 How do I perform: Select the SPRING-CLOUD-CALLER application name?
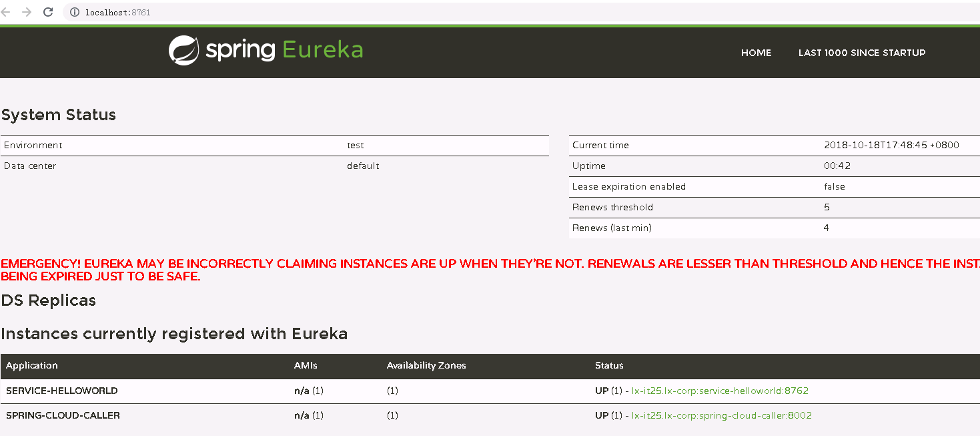[x=63, y=415]
